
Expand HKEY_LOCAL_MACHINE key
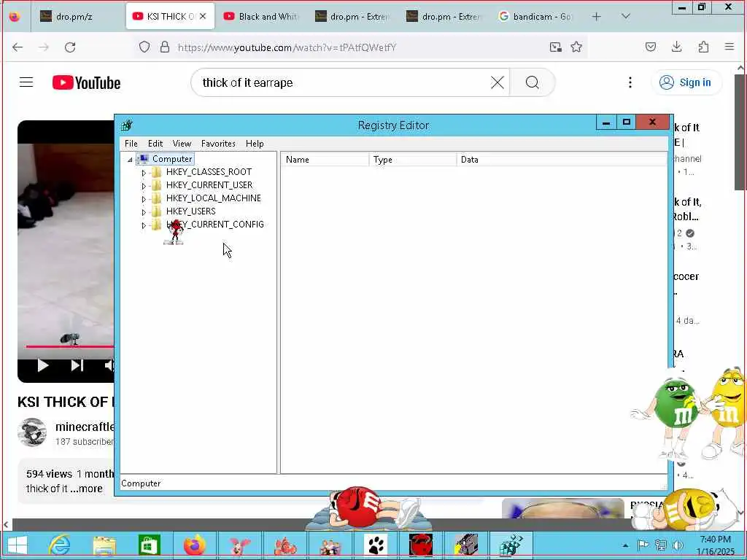coord(144,199)
